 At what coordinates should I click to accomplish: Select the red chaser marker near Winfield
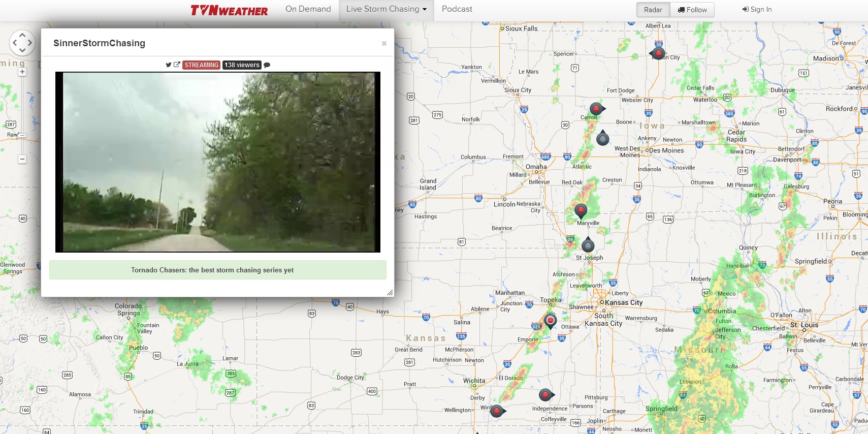(497, 411)
